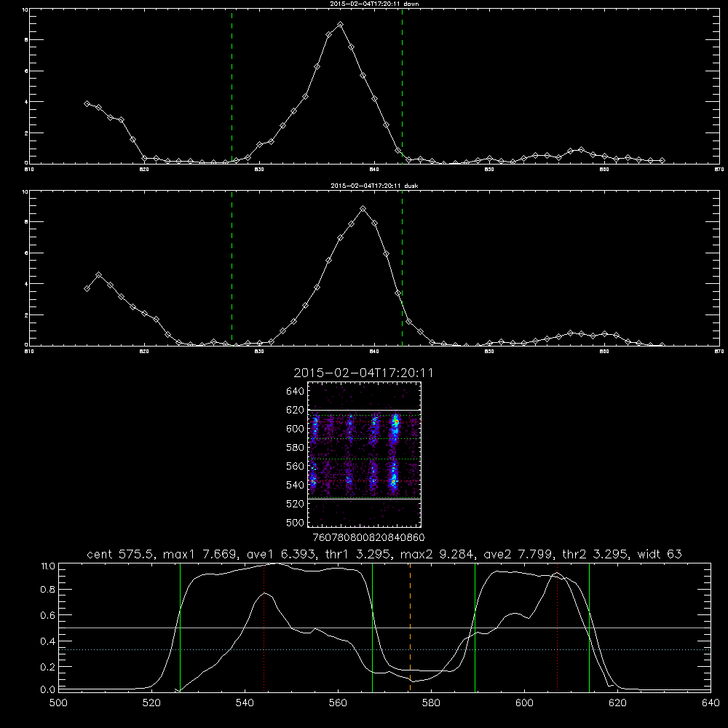
Task: Click the 'widt 63' value
Action: coord(660,554)
